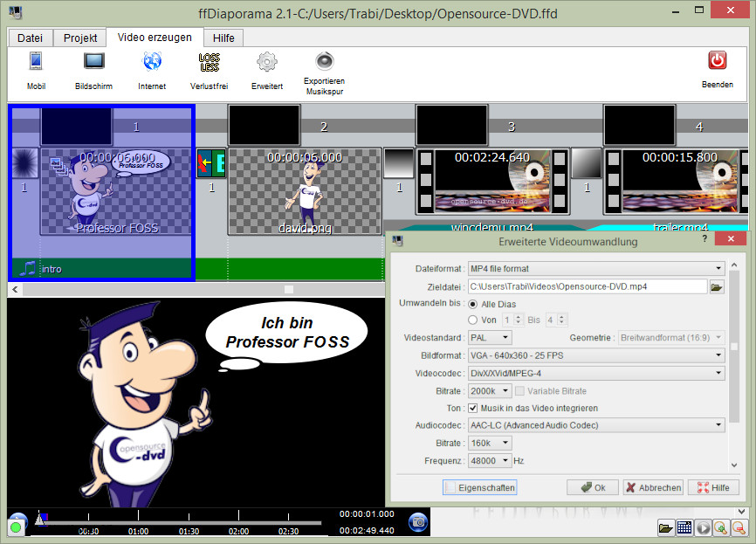Click the horizontal timeline scrollbar thumb
This screenshot has height=544, width=756.
289,289
